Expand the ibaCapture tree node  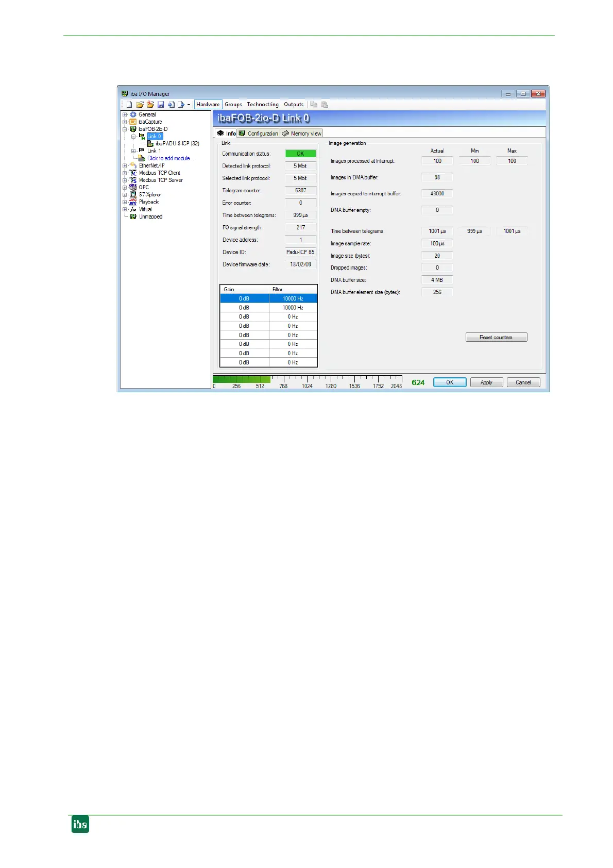(125, 122)
